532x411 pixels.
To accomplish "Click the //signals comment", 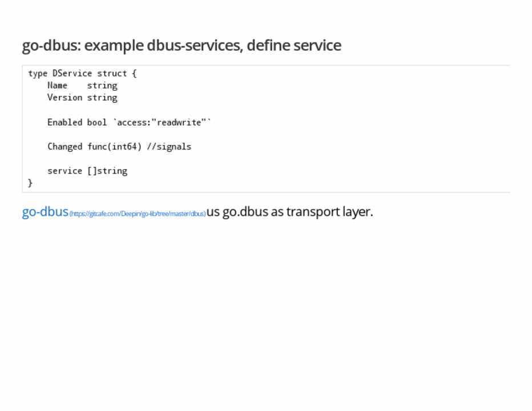I will tap(169, 147).
